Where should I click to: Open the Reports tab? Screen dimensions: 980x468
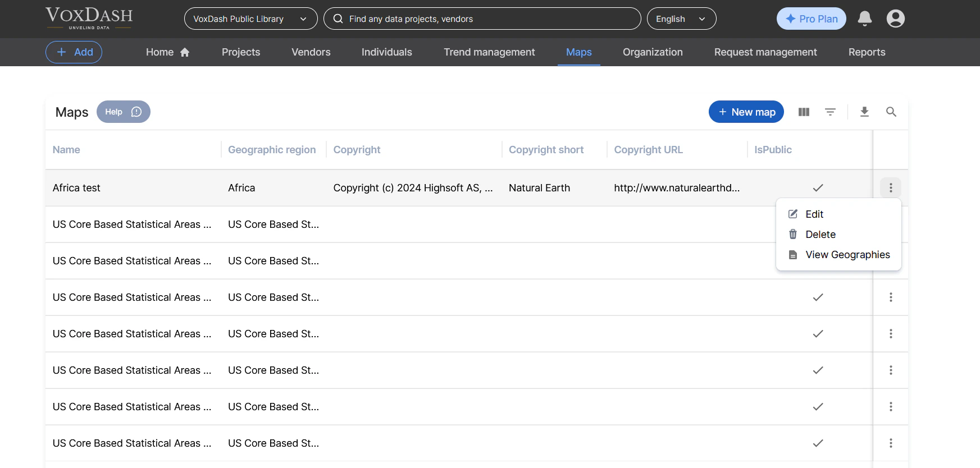pyautogui.click(x=867, y=52)
